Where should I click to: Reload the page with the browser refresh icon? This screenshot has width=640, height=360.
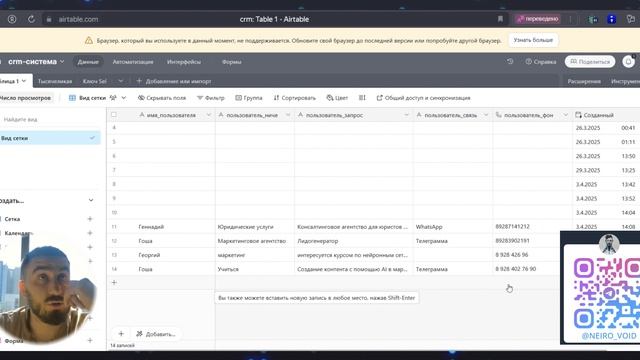point(31,19)
